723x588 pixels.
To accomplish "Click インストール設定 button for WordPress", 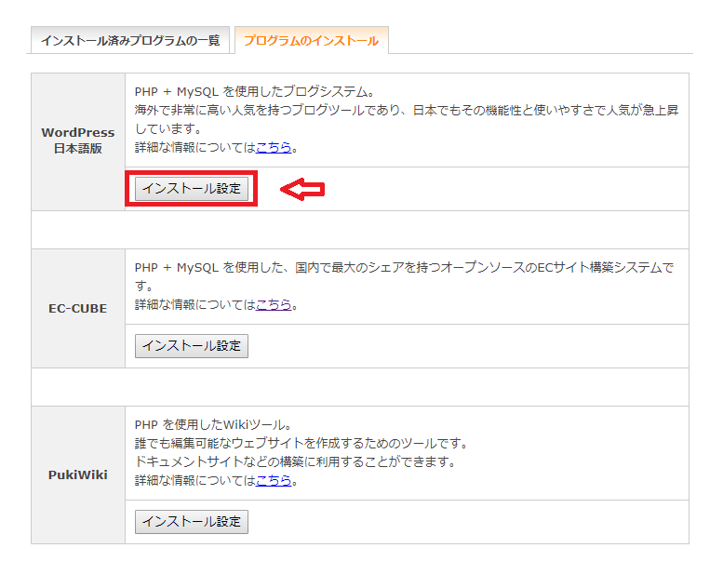I will [x=192, y=189].
